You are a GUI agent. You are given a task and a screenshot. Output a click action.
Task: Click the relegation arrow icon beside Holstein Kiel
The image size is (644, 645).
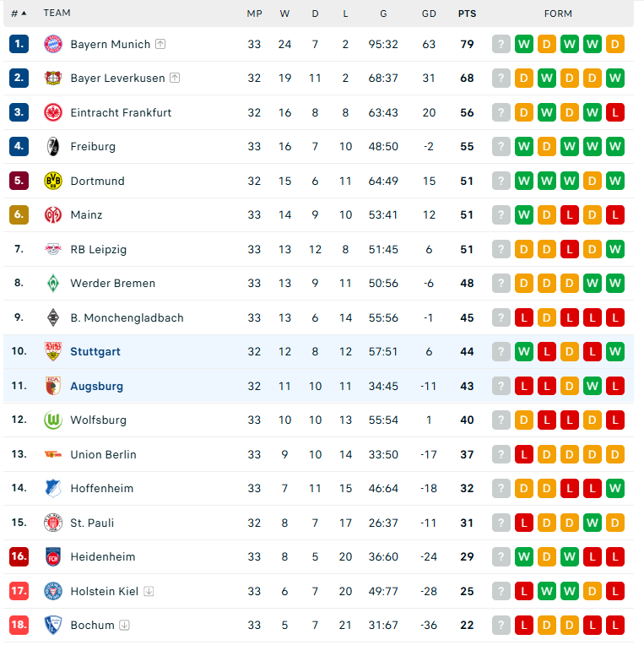pyautogui.click(x=149, y=591)
